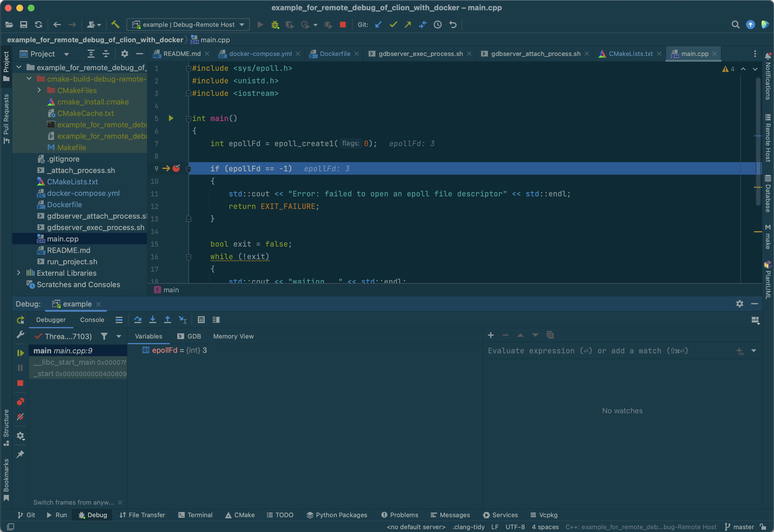Switch to the Console tab
774x532 pixels.
click(92, 320)
